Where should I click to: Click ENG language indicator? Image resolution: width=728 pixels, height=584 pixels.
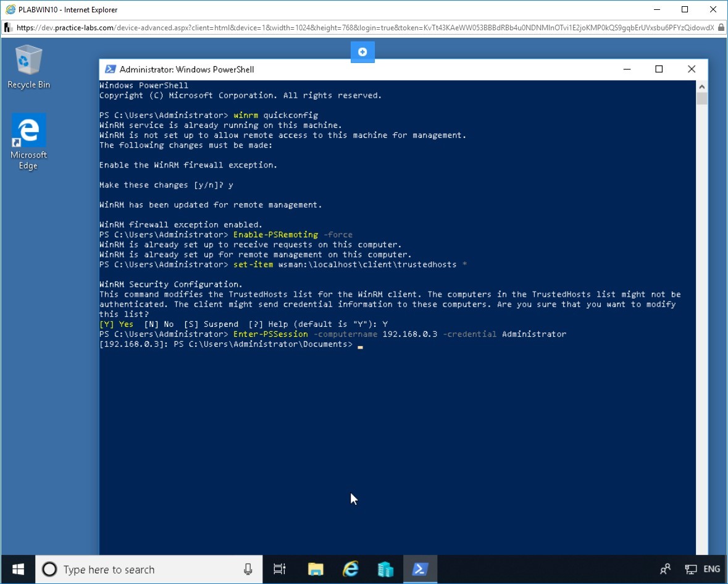click(x=712, y=569)
